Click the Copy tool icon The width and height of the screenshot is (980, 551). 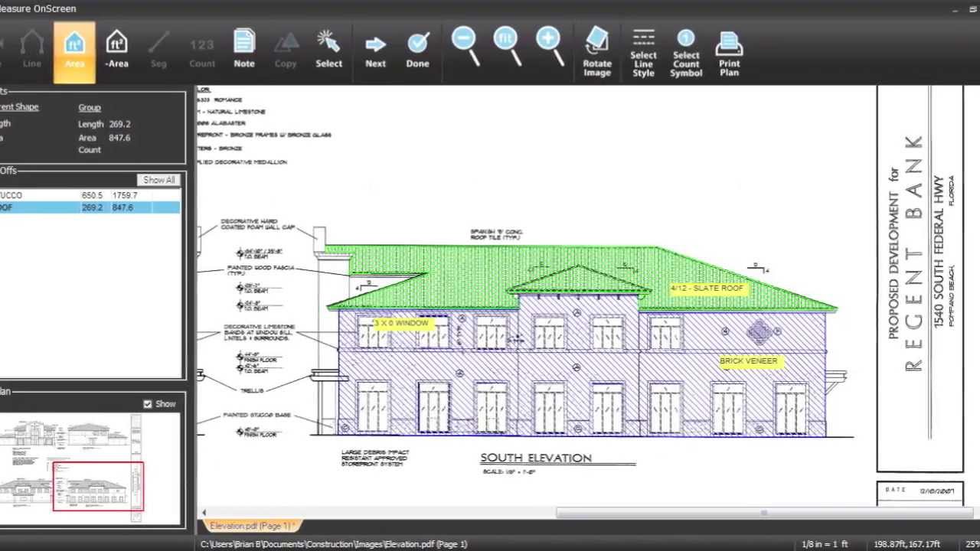click(286, 51)
